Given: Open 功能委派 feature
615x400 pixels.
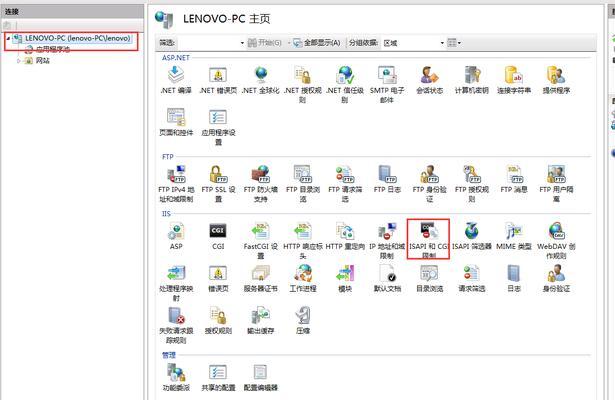Looking at the screenshot, I should pos(176,377).
